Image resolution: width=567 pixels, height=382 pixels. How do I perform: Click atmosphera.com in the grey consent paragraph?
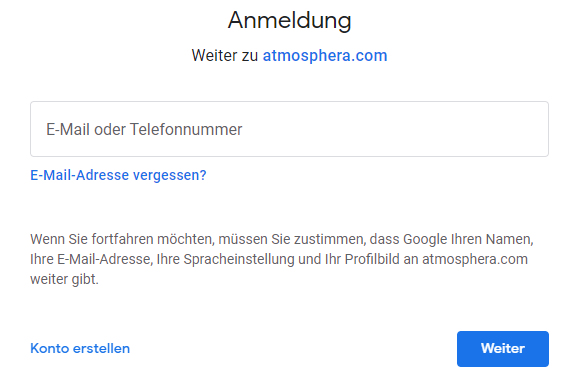click(x=475, y=259)
